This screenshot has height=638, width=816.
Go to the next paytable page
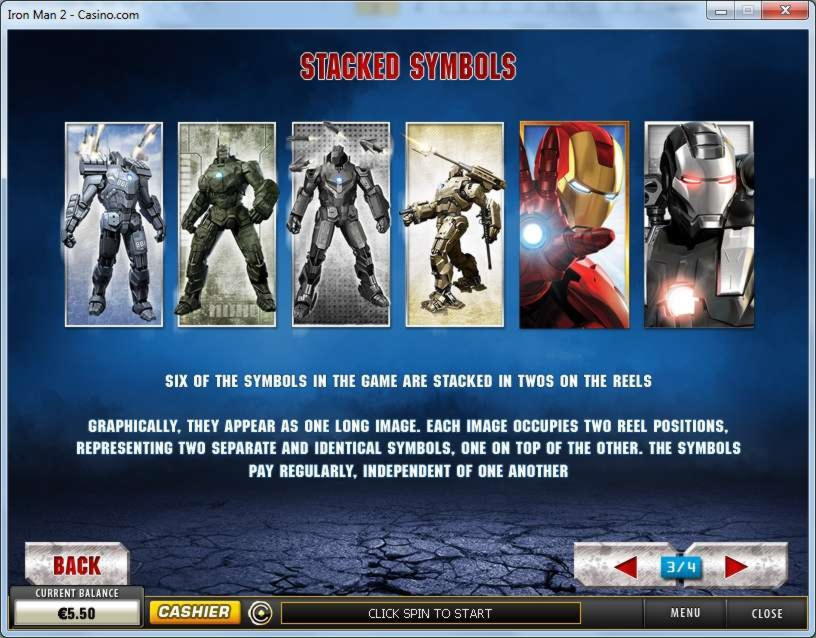coord(736,566)
